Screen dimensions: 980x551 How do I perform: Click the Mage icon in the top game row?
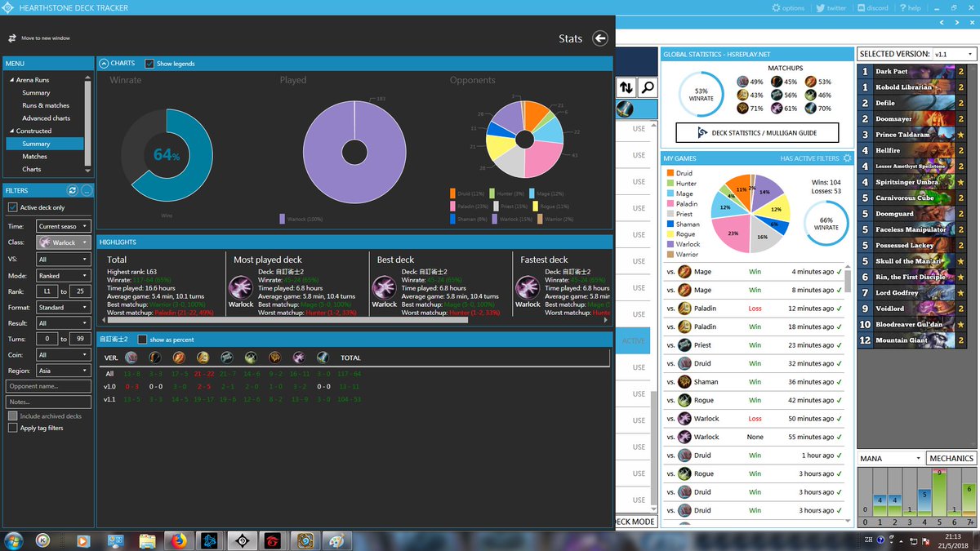(x=684, y=272)
